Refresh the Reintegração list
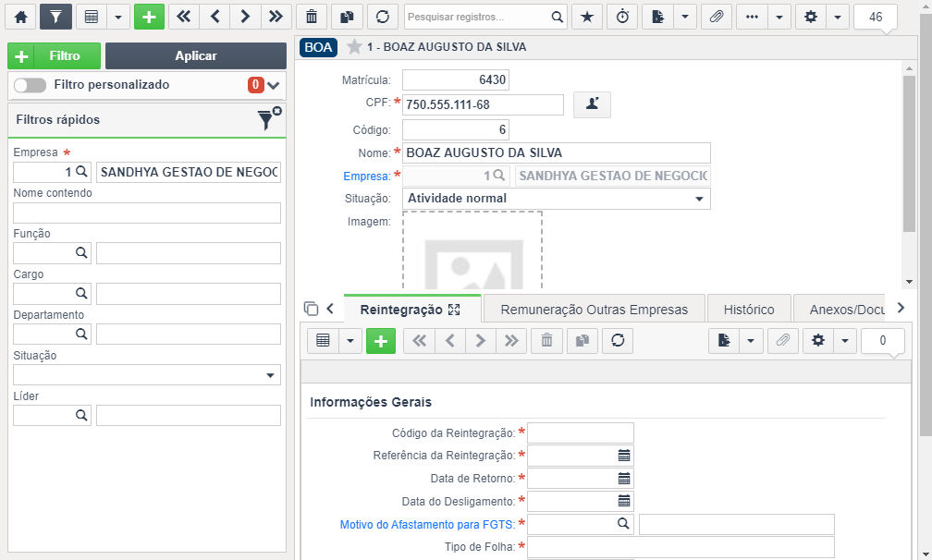This screenshot has width=932, height=560. pyautogui.click(x=618, y=341)
